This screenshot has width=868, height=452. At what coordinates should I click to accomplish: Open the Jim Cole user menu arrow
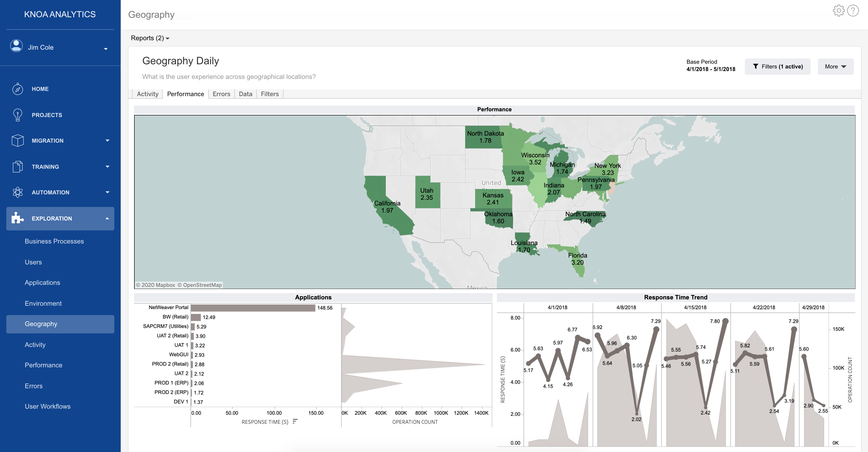pos(106,49)
